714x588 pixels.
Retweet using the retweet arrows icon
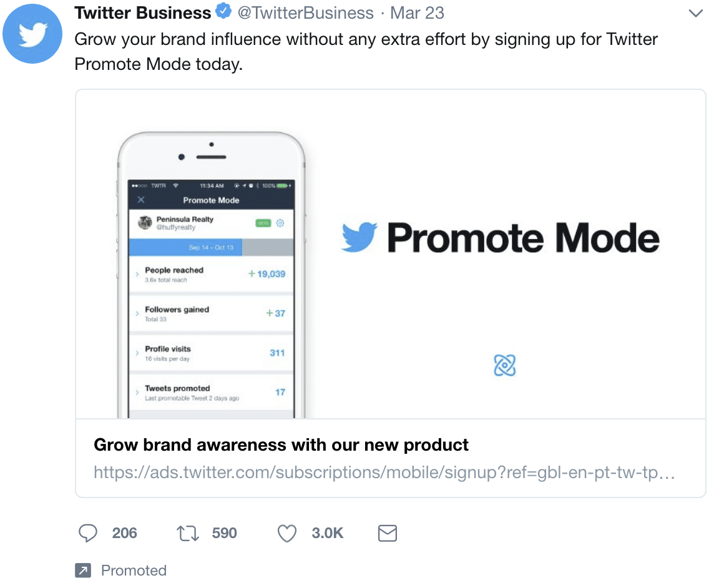[188, 533]
